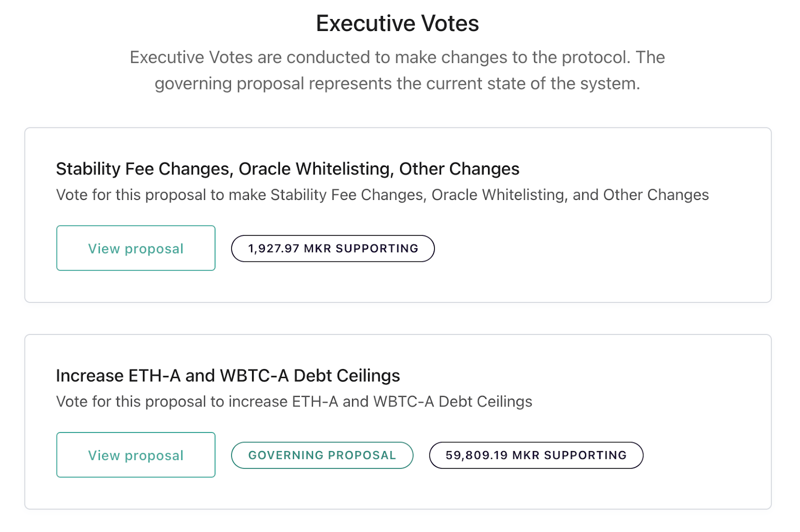Open View proposal for Stability Fee Changes

pos(135,248)
